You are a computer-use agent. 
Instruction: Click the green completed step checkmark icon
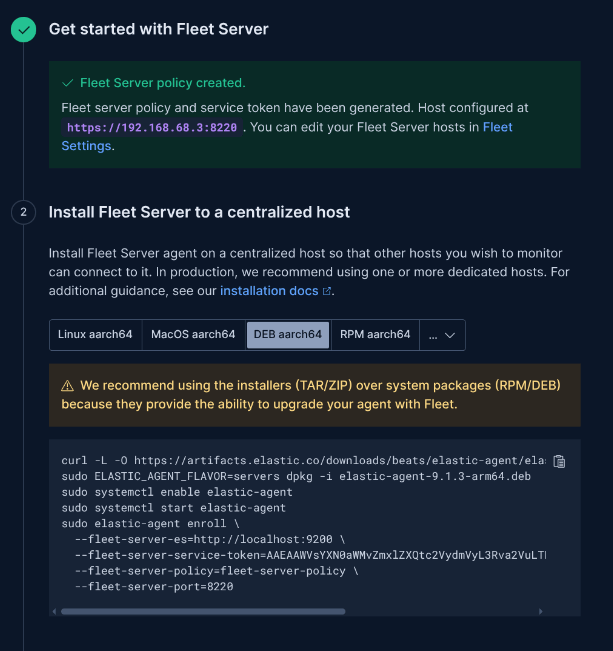23,29
